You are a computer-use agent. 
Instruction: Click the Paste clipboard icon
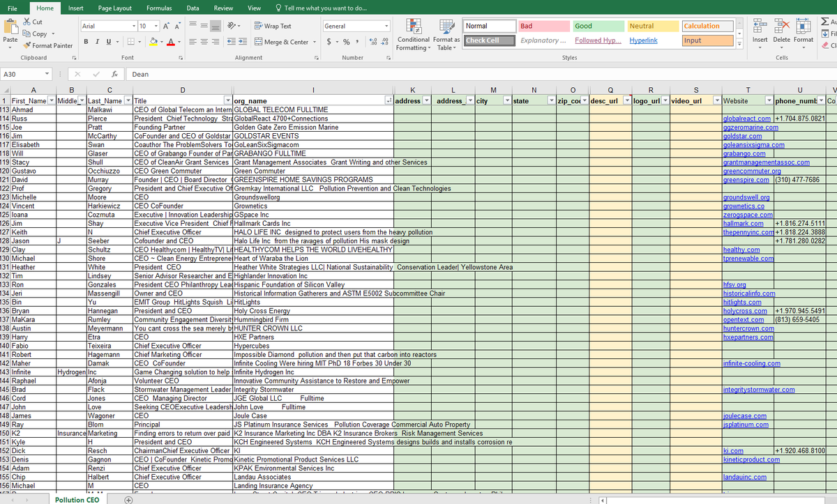pyautogui.click(x=10, y=27)
